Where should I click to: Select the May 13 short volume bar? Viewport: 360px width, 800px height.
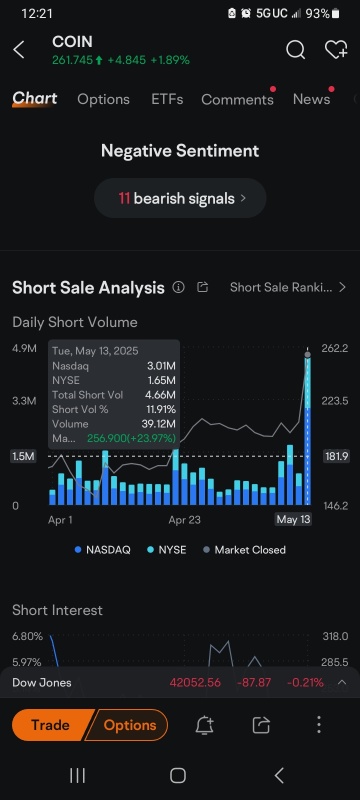(307, 431)
